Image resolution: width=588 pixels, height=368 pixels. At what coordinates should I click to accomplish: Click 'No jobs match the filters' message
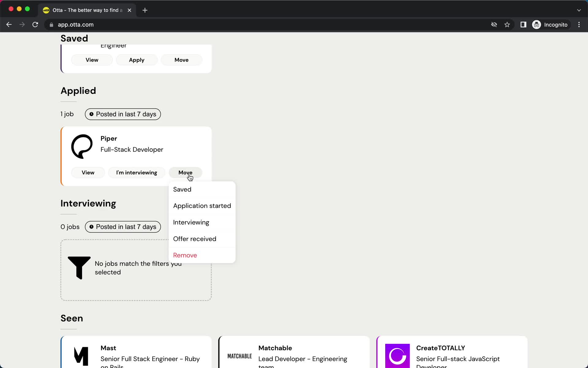point(138,268)
